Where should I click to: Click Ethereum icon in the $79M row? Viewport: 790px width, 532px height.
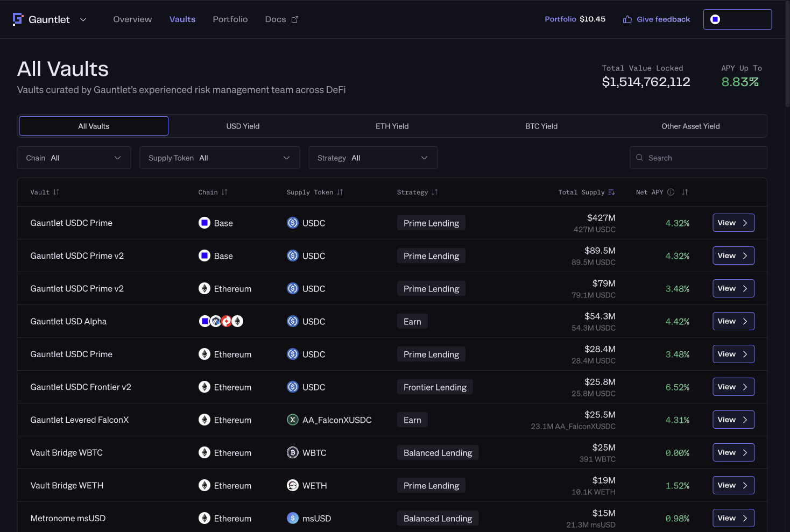click(204, 288)
